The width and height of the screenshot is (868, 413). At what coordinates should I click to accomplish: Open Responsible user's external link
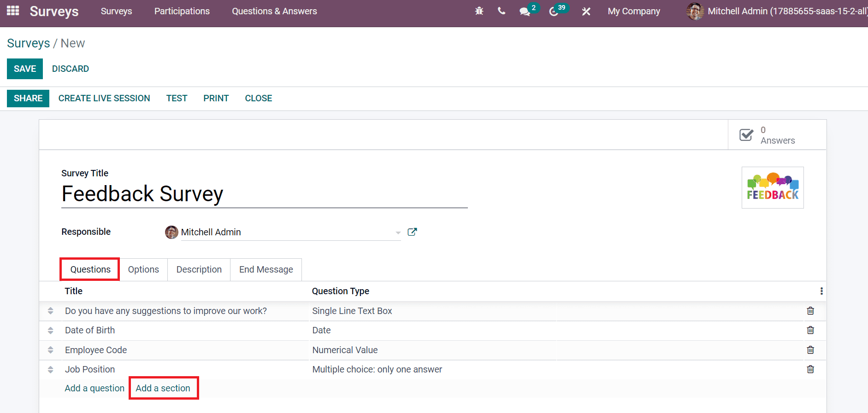(412, 232)
